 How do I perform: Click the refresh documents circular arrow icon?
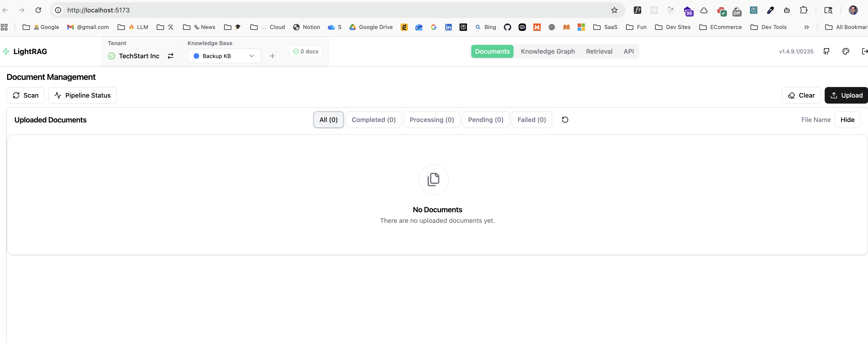click(x=565, y=119)
